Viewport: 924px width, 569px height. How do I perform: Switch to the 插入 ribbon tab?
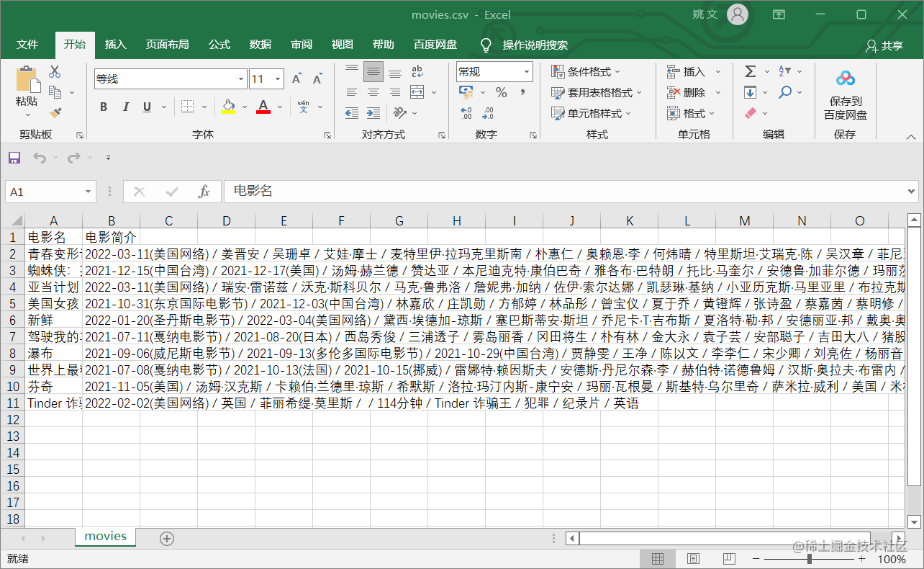click(115, 45)
